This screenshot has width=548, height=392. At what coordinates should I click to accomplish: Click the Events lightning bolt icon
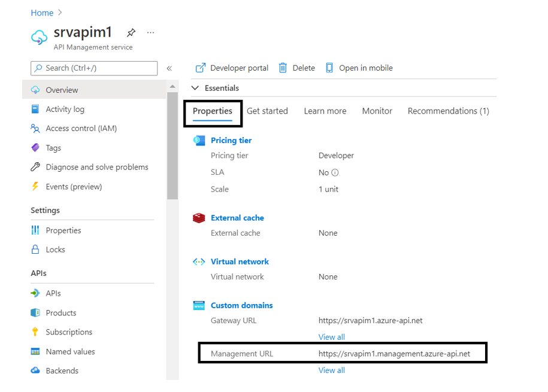(x=35, y=186)
